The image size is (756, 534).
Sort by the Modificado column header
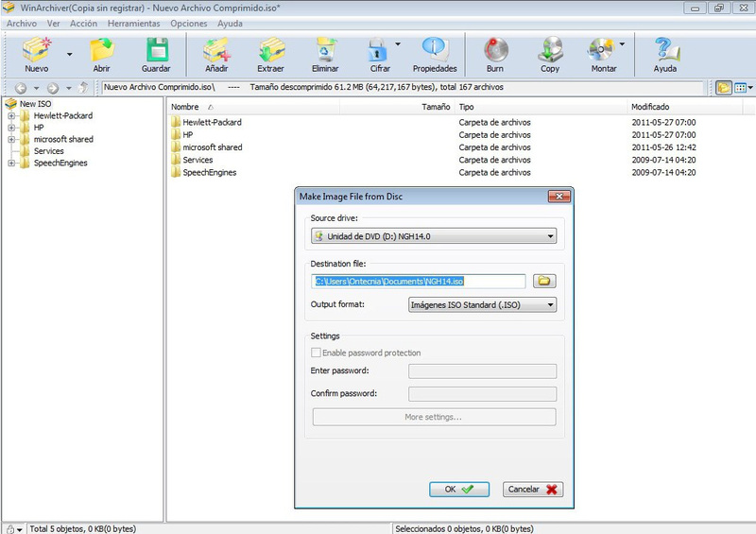point(684,107)
